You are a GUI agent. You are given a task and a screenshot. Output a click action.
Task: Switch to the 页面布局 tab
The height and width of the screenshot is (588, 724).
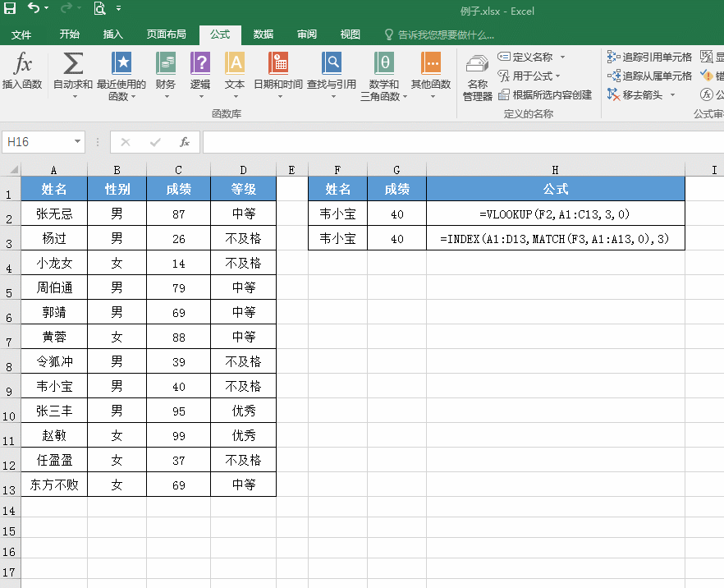tap(166, 34)
